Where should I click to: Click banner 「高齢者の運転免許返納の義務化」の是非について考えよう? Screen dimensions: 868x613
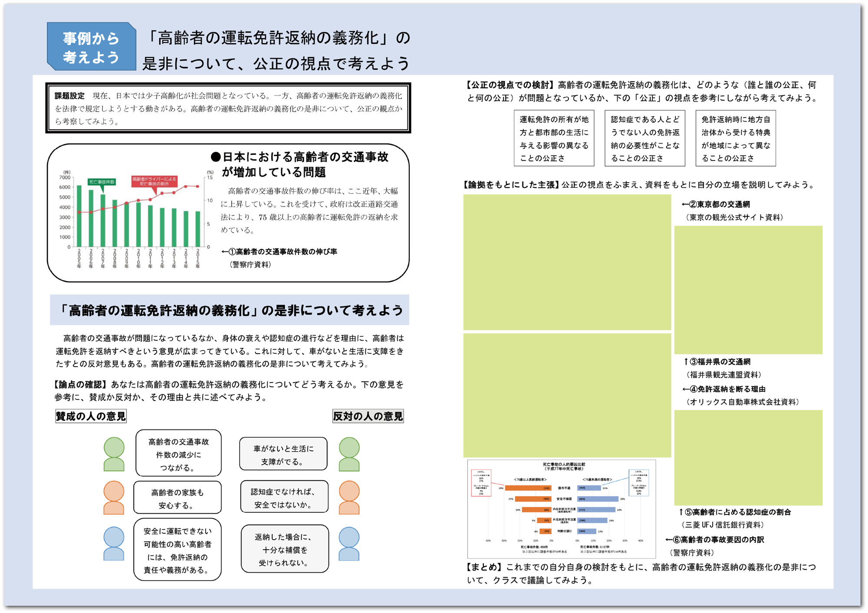click(230, 310)
